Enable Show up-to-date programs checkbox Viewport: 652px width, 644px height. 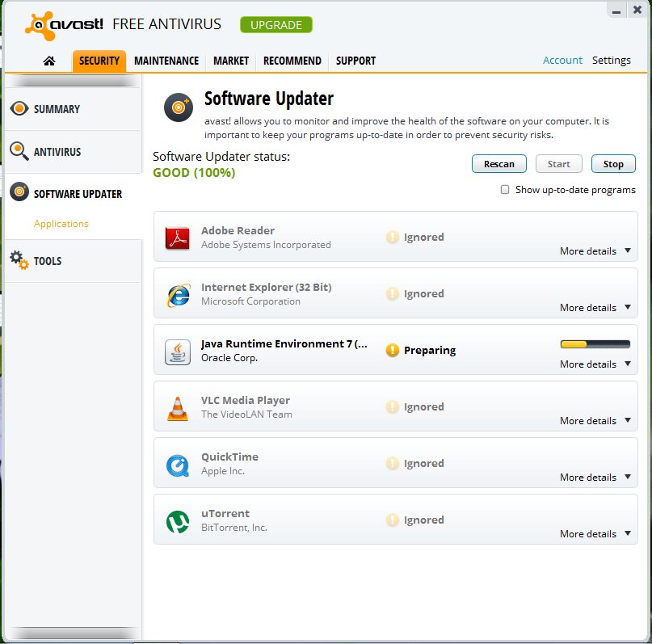point(505,190)
